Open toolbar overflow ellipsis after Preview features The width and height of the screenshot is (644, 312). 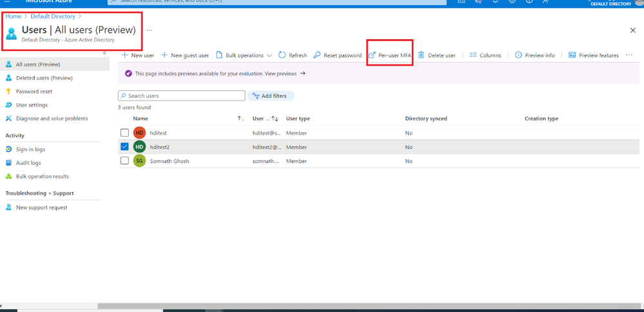pos(629,55)
